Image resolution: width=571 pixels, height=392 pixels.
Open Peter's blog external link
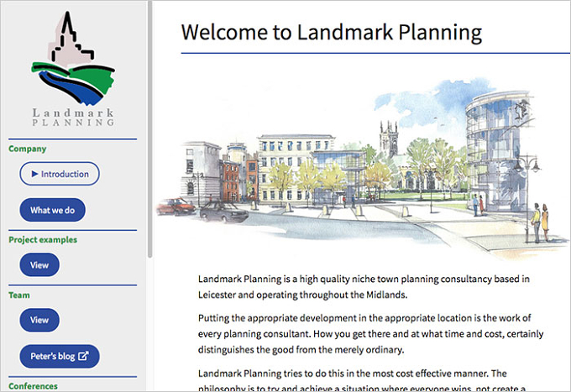60,356
